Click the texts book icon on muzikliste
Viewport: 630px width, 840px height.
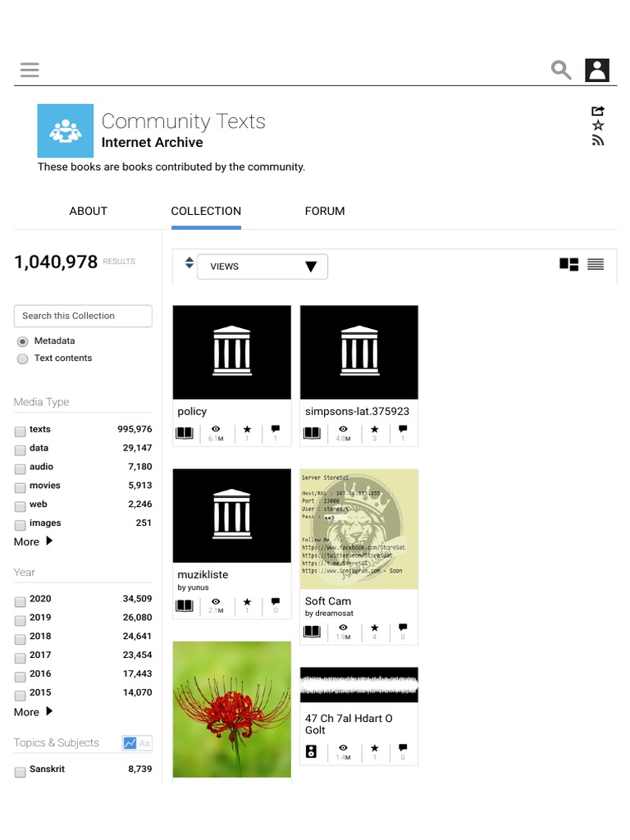click(x=185, y=605)
